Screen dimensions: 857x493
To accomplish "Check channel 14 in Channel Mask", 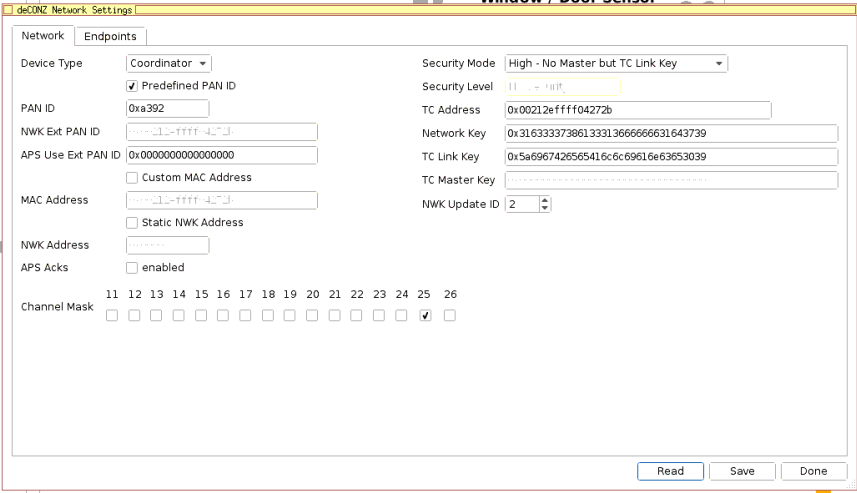I will point(179,315).
